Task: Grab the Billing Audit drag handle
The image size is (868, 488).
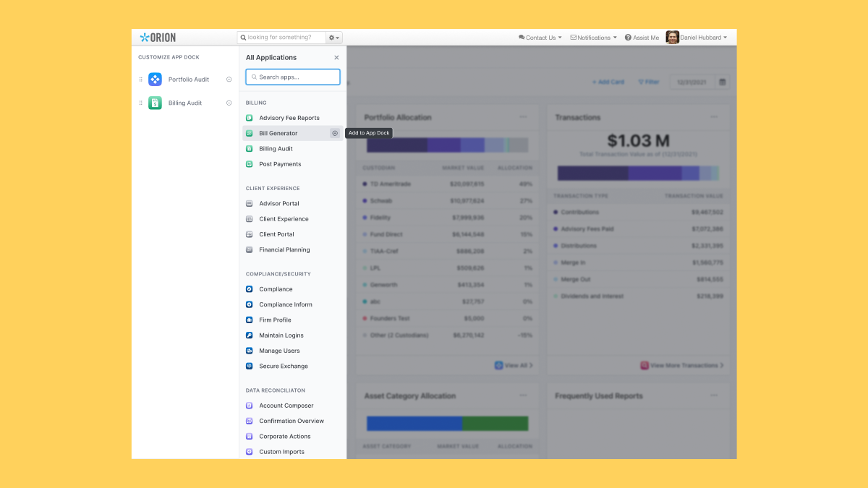Action: coord(141,103)
